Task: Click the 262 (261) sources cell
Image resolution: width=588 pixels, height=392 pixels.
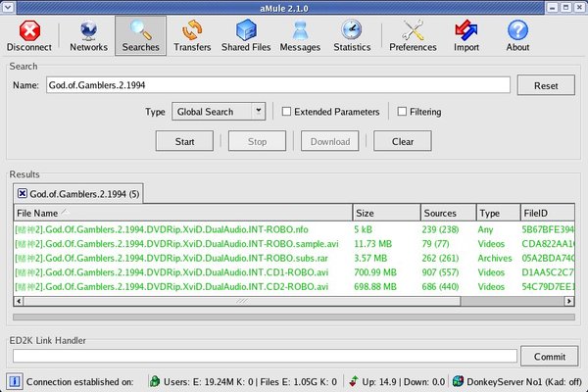Action: (x=440, y=258)
